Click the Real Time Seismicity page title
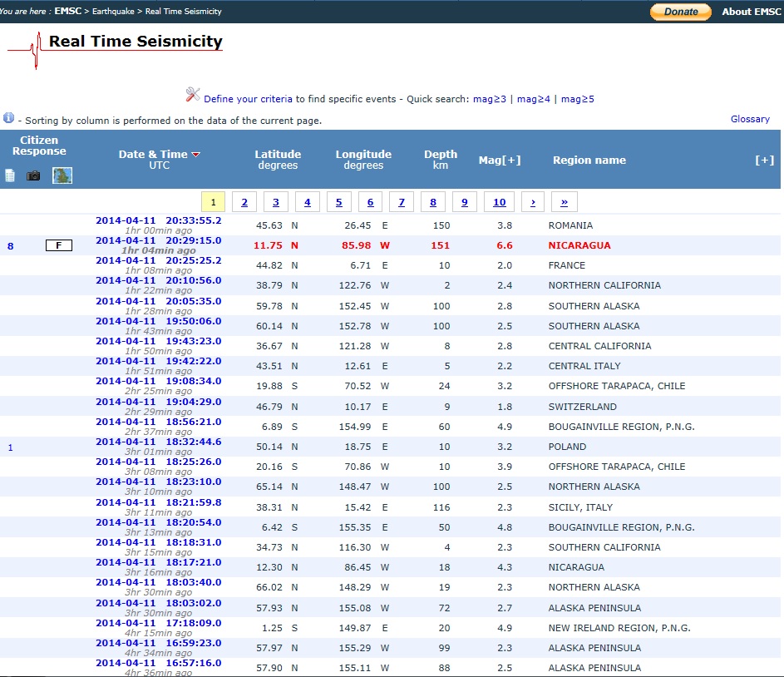This screenshot has width=784, height=677. coord(136,41)
